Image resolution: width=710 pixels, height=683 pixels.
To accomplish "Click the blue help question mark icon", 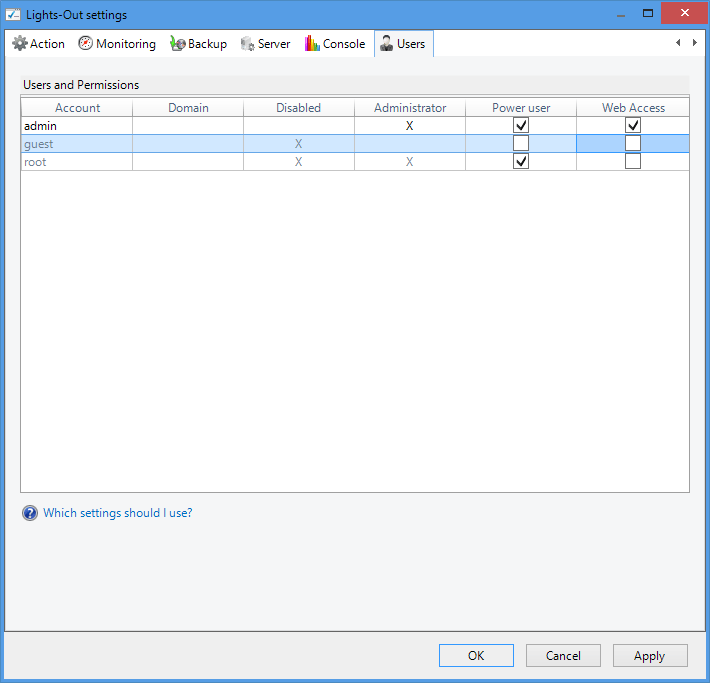I will tap(30, 513).
